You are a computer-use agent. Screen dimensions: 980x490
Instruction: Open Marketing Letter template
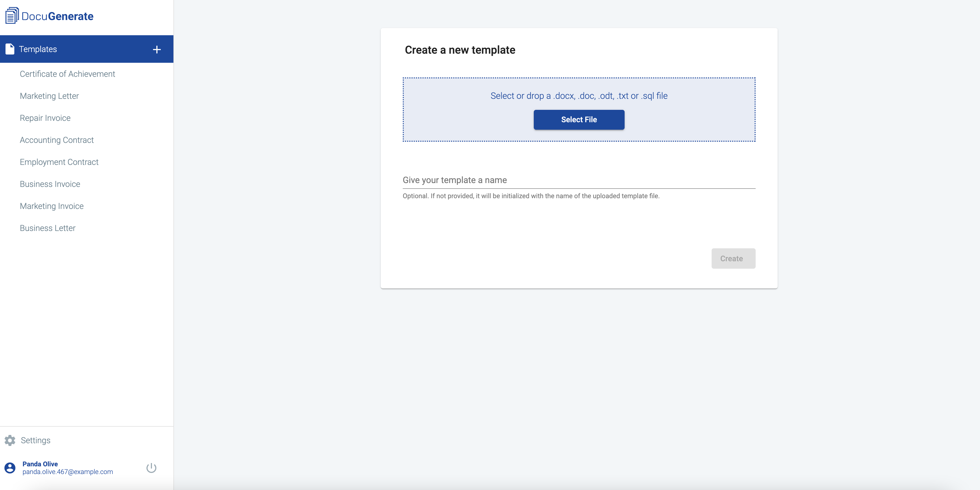(x=49, y=96)
